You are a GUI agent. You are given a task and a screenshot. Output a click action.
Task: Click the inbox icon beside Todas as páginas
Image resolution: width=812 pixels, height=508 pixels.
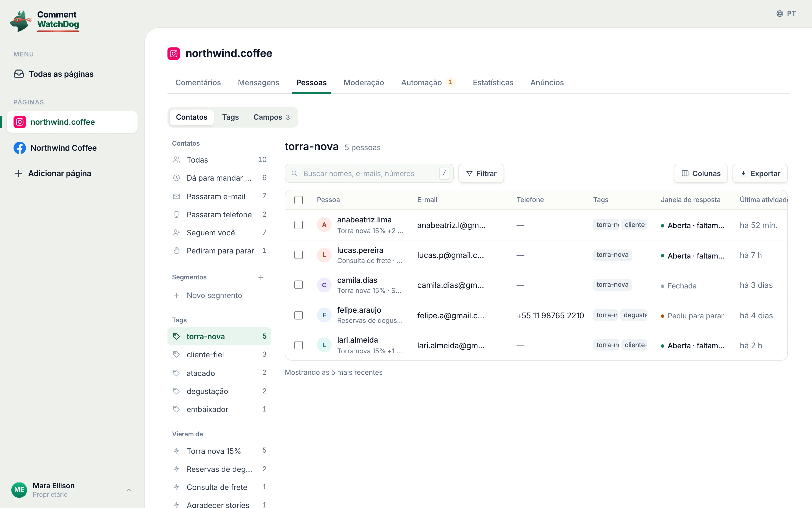tap(19, 74)
